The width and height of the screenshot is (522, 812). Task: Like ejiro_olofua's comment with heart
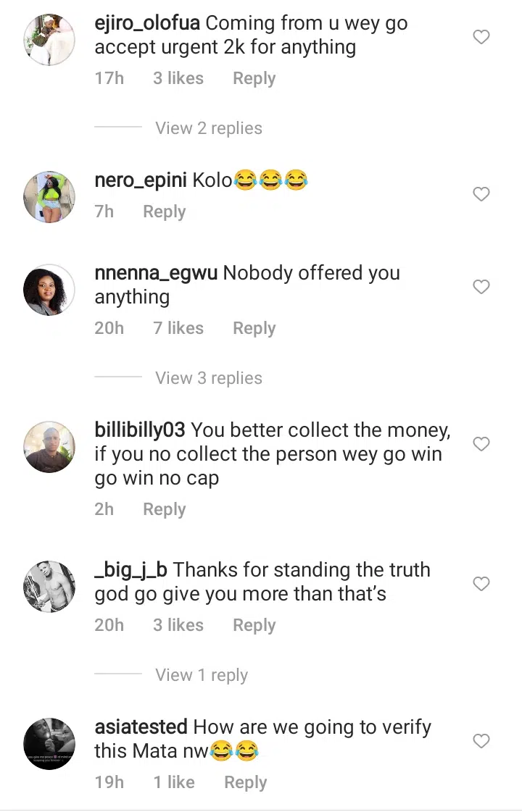coord(481,37)
